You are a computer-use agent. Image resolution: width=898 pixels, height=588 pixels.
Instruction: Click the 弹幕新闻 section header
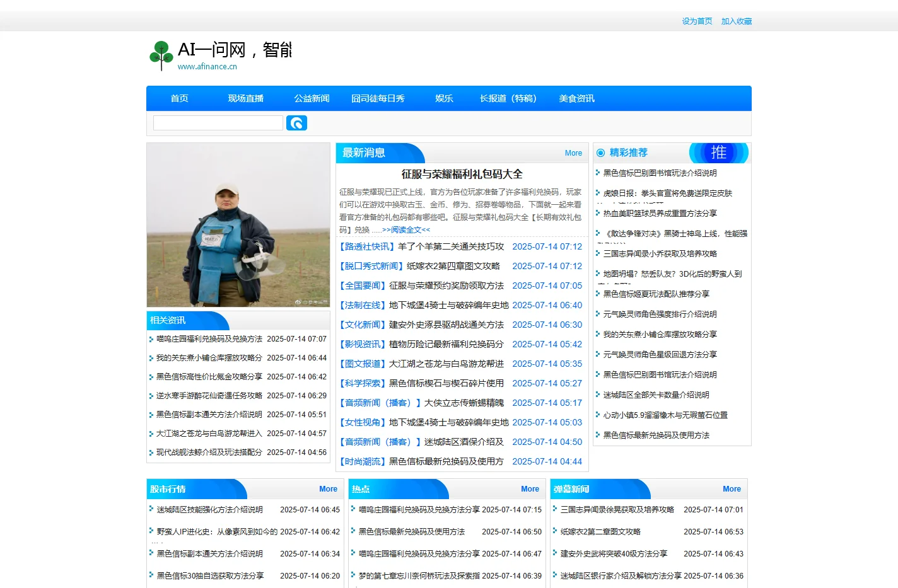pos(571,489)
